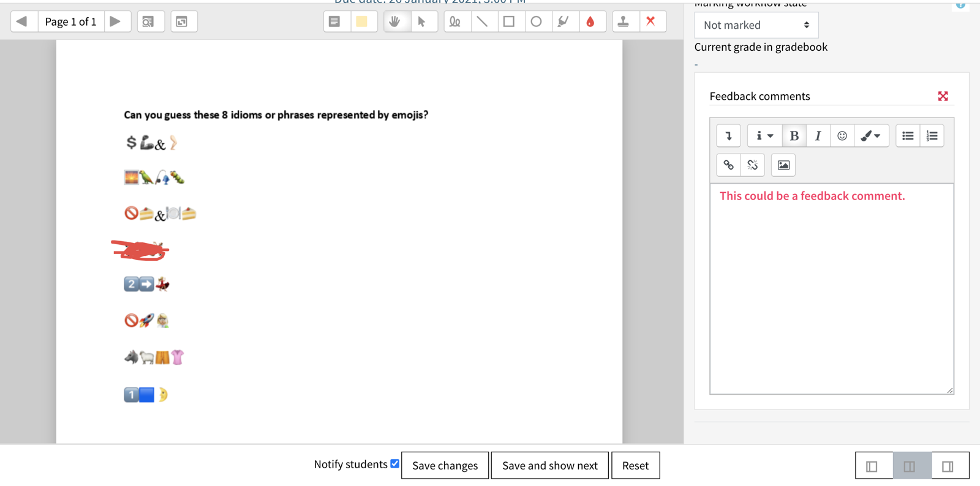The height and width of the screenshot is (486, 980).
Task: Toggle bold formatting
Action: tap(794, 136)
